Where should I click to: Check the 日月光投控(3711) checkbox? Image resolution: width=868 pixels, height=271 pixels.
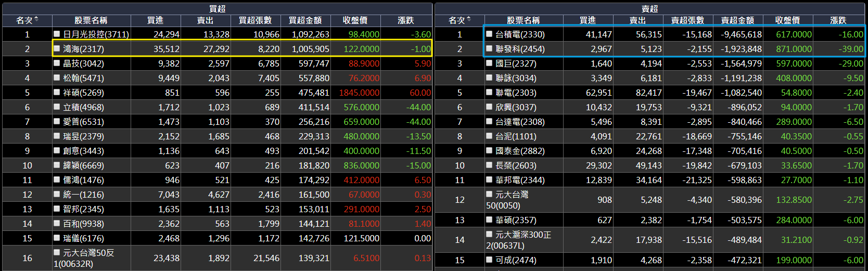pyautogui.click(x=57, y=34)
